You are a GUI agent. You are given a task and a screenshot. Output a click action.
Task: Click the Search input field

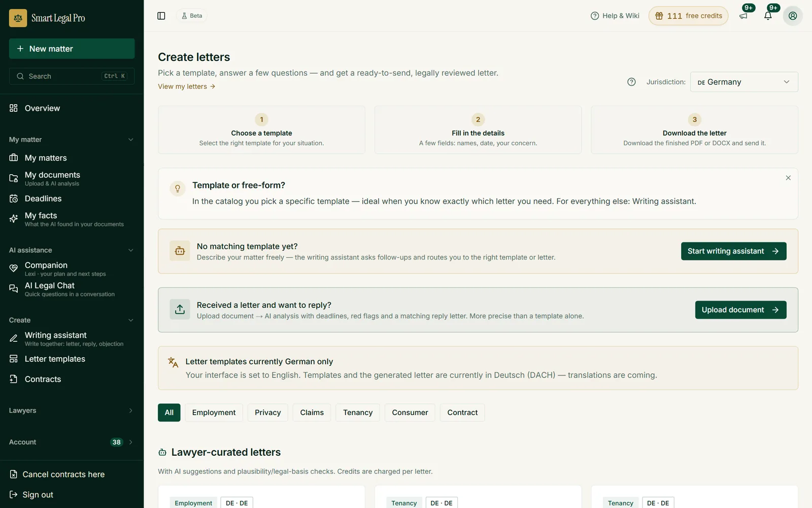point(72,76)
